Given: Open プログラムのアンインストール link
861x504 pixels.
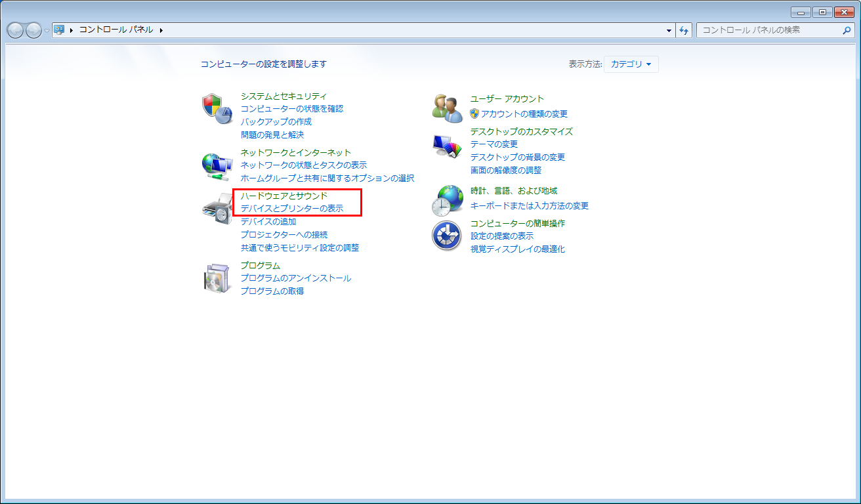Looking at the screenshot, I should pyautogui.click(x=295, y=278).
